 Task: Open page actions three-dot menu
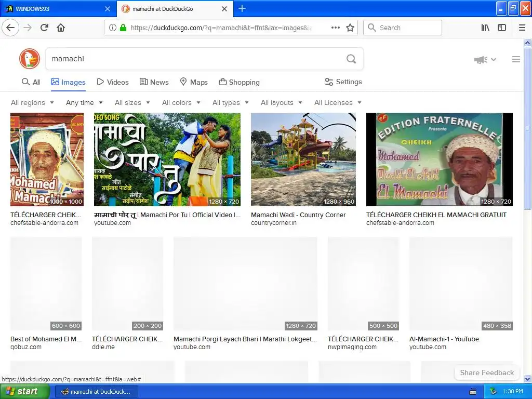pyautogui.click(x=335, y=28)
